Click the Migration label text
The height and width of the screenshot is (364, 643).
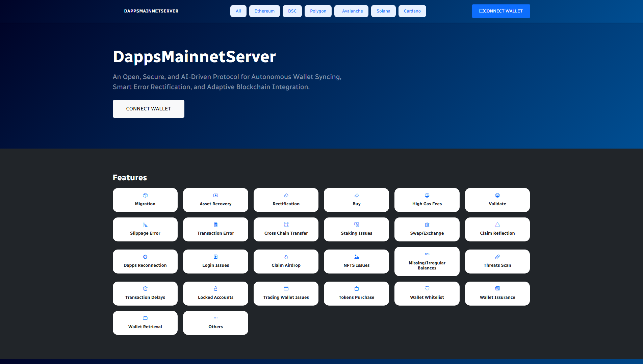tap(145, 204)
